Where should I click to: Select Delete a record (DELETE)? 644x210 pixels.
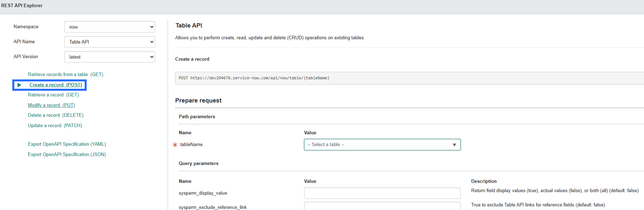pyautogui.click(x=56, y=115)
